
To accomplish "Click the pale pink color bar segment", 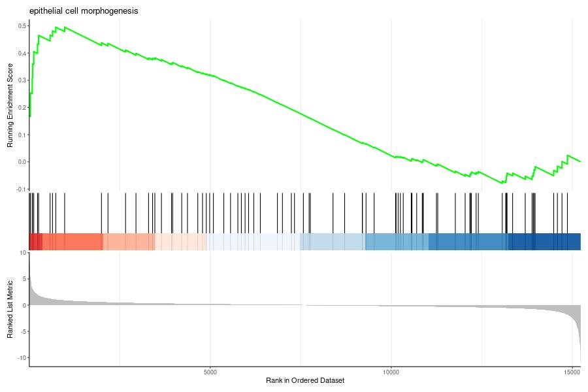I will pos(181,242).
